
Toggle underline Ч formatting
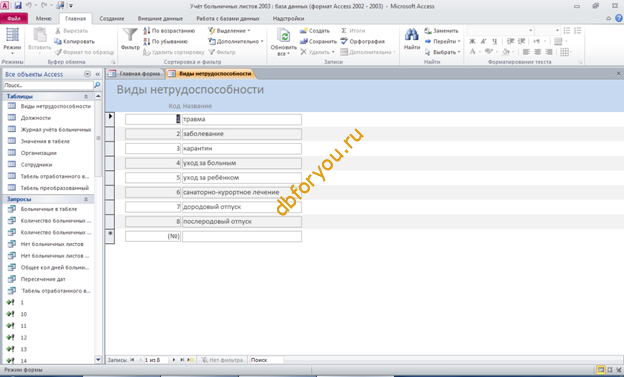[x=495, y=41]
